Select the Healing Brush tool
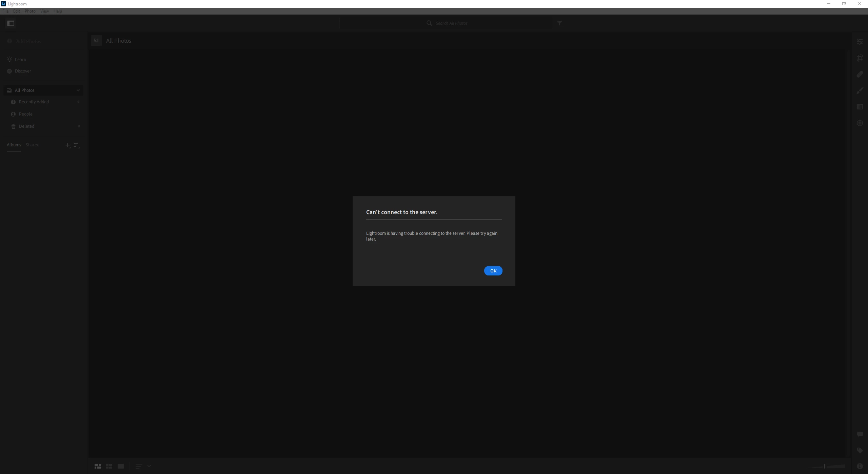The width and height of the screenshot is (868, 474). click(x=860, y=74)
